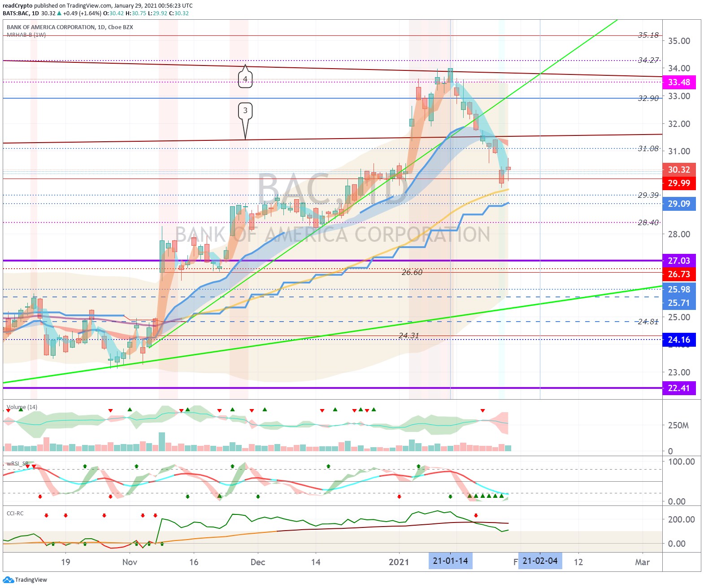Click the 34.27 level annotation
Screen dimensions: 704x588
click(x=648, y=60)
